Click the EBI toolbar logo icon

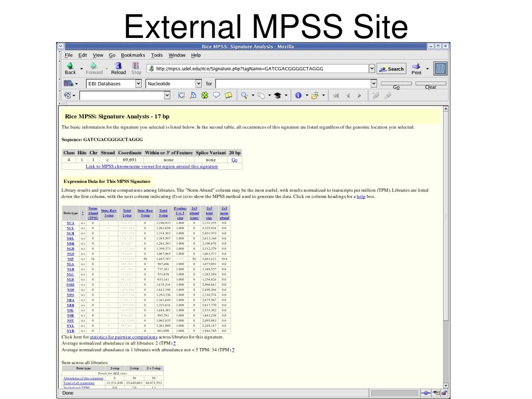coord(68,83)
